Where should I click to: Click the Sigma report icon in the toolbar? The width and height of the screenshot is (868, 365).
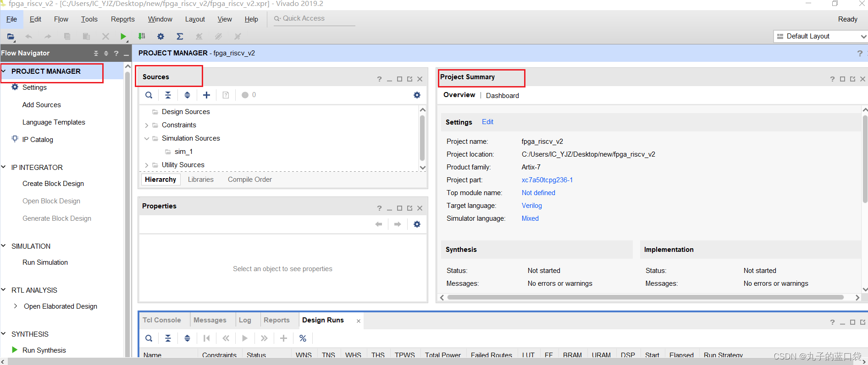point(180,36)
